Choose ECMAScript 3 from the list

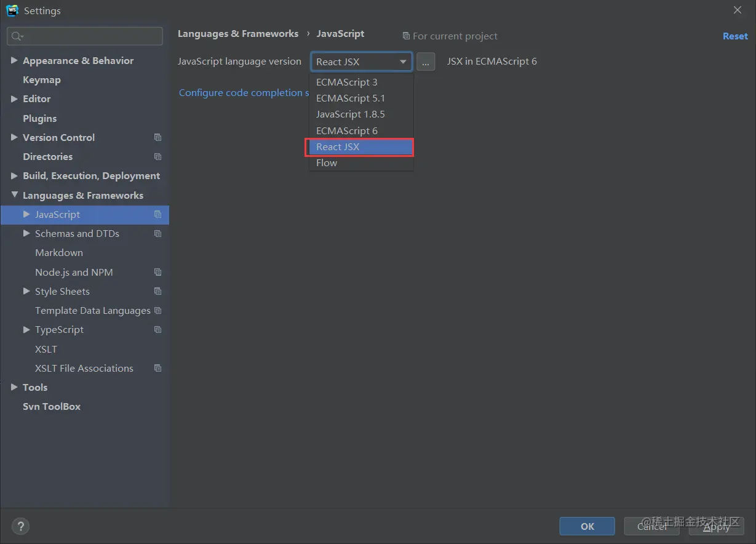[361, 82]
